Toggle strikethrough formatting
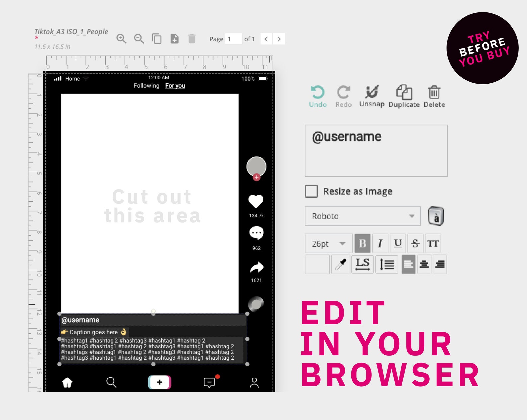Screen dimensions: 527x420 415,243
